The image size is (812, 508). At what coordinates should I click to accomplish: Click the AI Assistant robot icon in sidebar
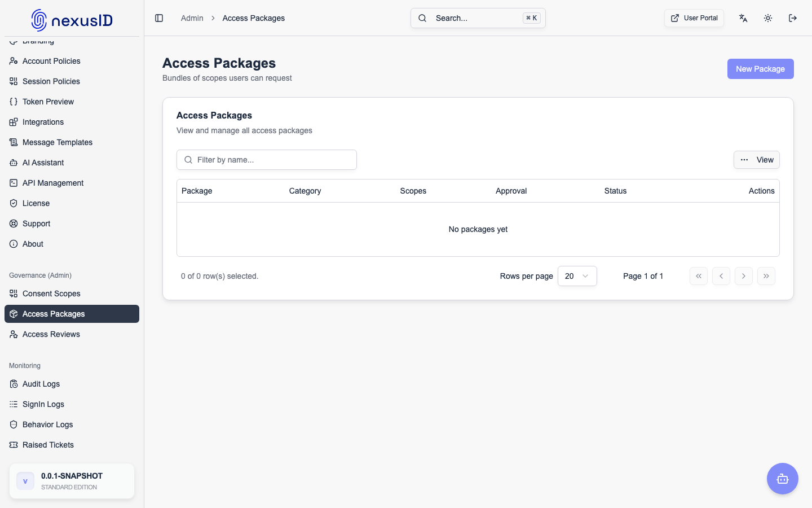14,163
